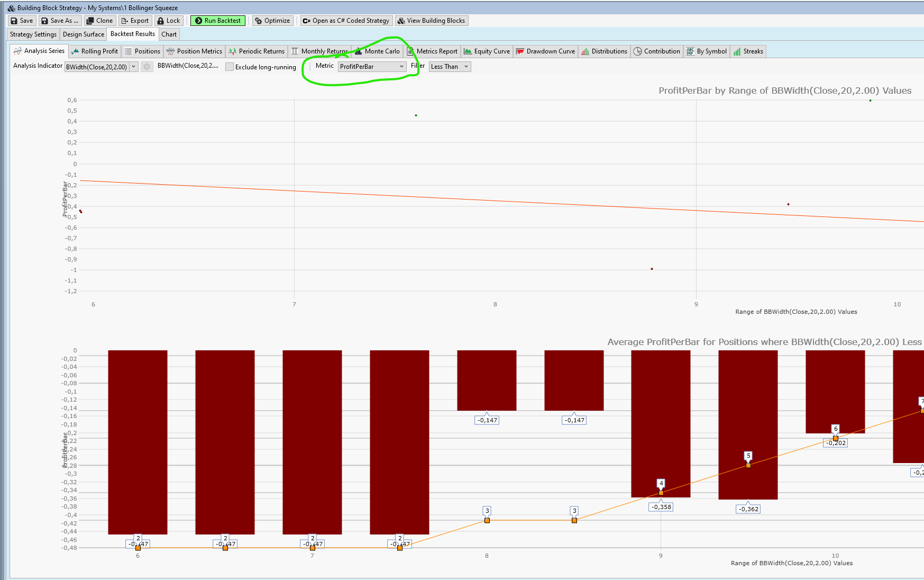This screenshot has height=580, width=924.
Task: Click the Run Backtest button
Action: [217, 21]
